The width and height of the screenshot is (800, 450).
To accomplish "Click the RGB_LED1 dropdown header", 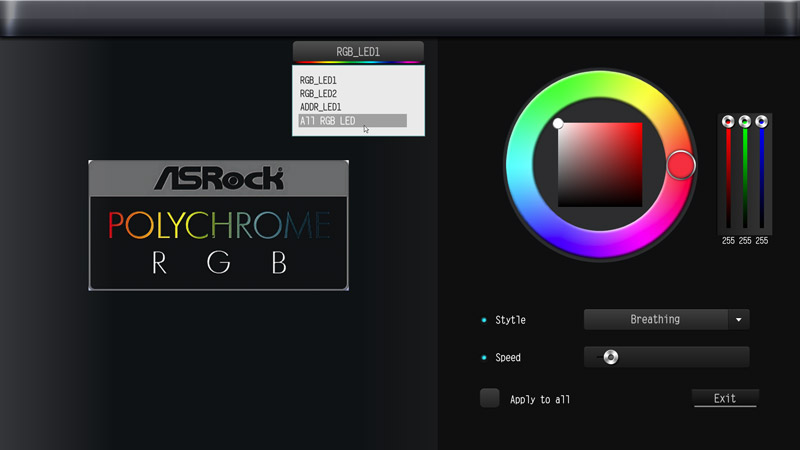I will [358, 52].
